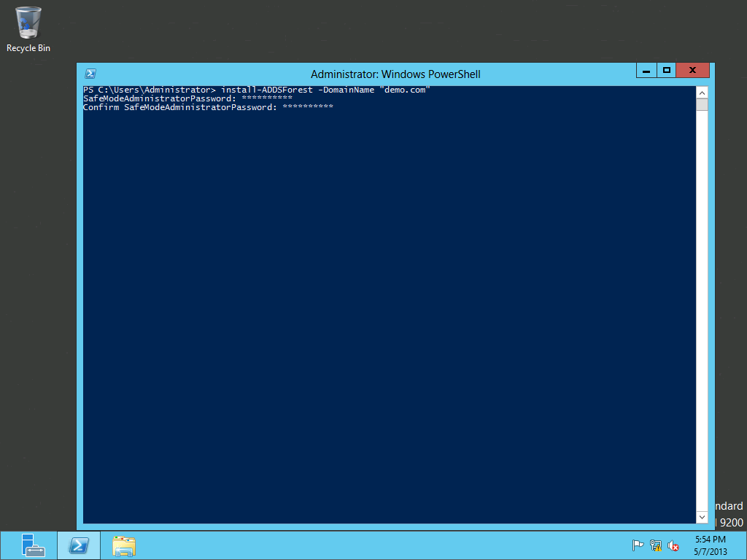747x560 pixels.
Task: Open Server Manager from the taskbar
Action: tap(33, 545)
